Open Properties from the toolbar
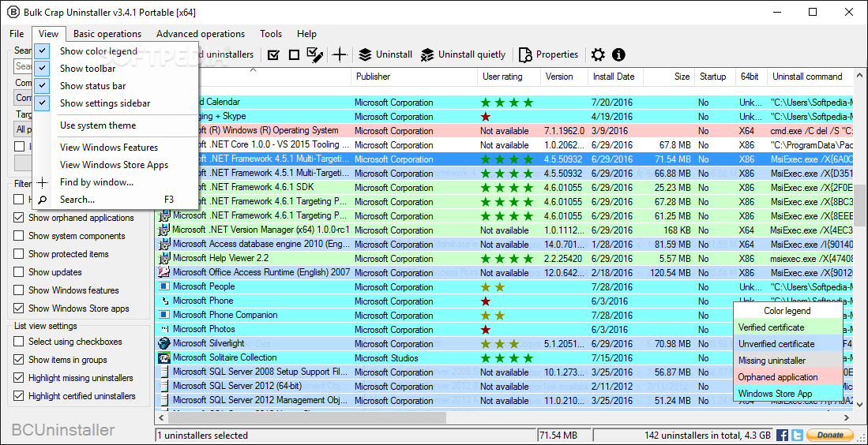868x445 pixels. (549, 54)
